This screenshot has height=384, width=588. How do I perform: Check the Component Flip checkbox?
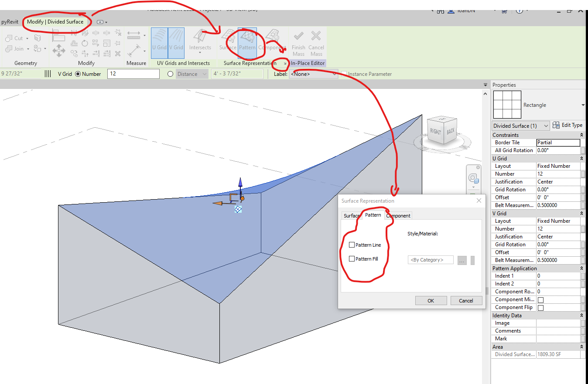540,308
